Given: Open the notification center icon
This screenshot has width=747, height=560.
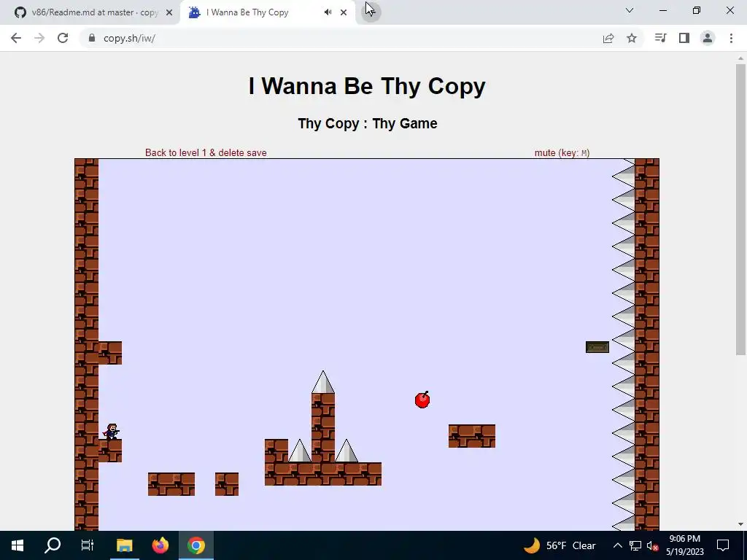Looking at the screenshot, I should pos(723,545).
